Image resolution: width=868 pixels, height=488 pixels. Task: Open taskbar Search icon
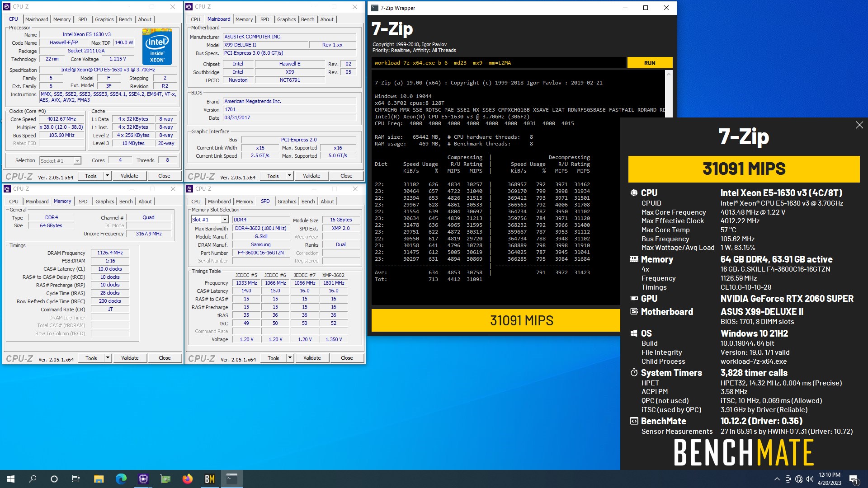click(33, 479)
